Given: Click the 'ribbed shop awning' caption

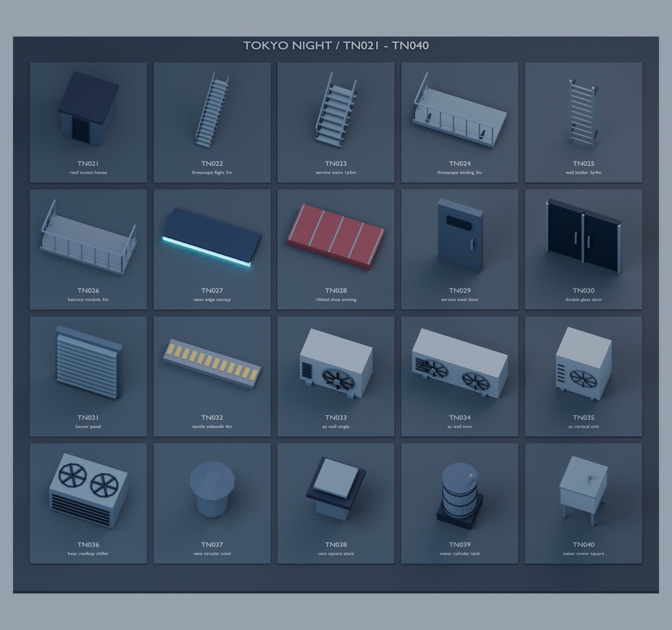Looking at the screenshot, I should [336, 299].
